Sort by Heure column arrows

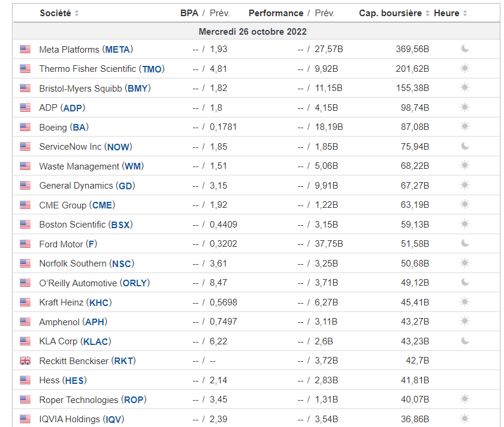coord(465,13)
